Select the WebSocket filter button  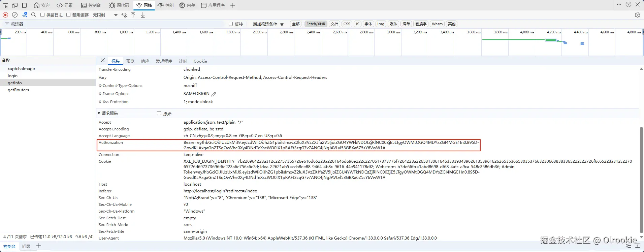[x=421, y=24]
